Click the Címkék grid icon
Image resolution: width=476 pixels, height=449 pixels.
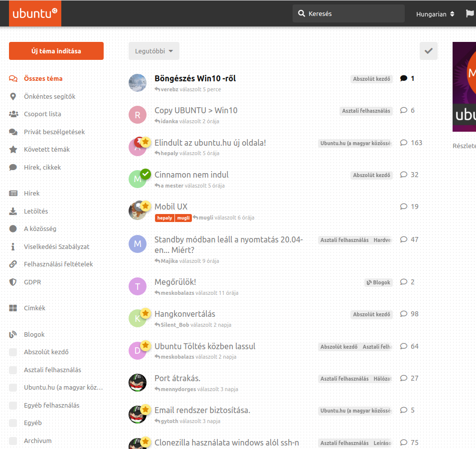[x=13, y=308]
